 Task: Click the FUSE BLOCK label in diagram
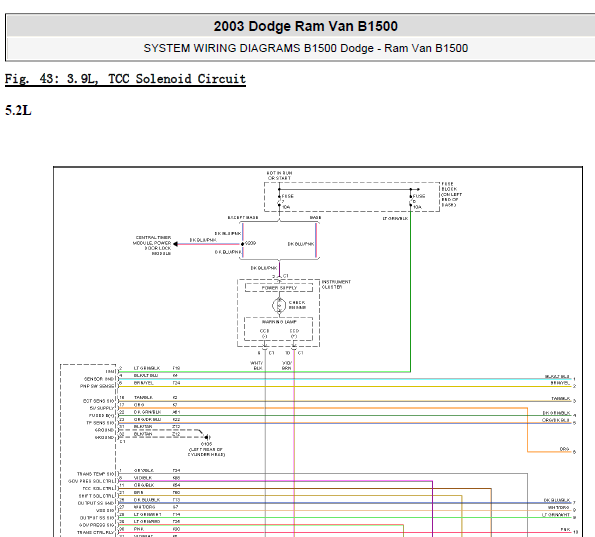click(451, 194)
